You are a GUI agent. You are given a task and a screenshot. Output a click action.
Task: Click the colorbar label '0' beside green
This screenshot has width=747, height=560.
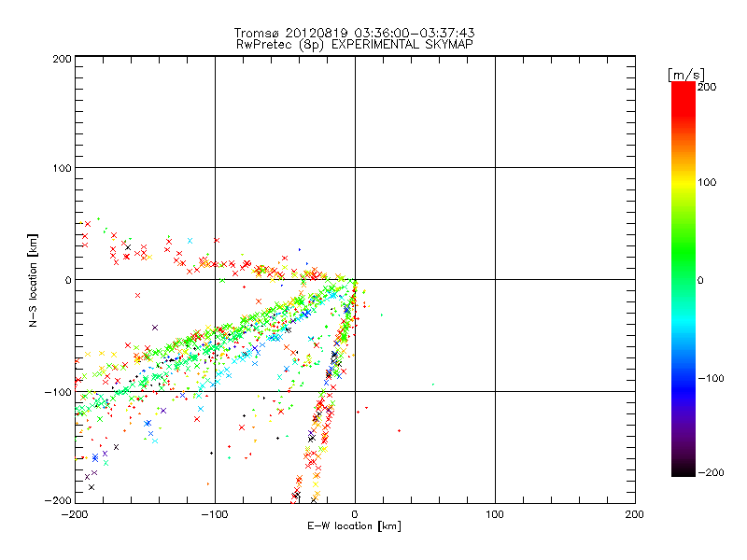point(700,281)
